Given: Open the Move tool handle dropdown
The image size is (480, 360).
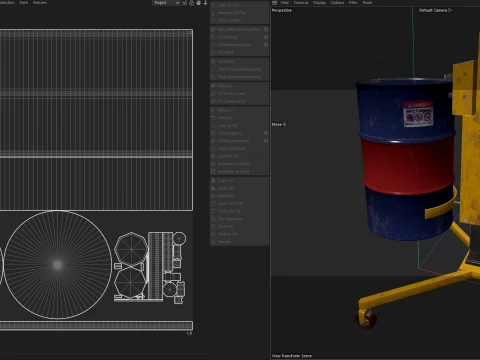Looking at the screenshot, I should point(279,124).
